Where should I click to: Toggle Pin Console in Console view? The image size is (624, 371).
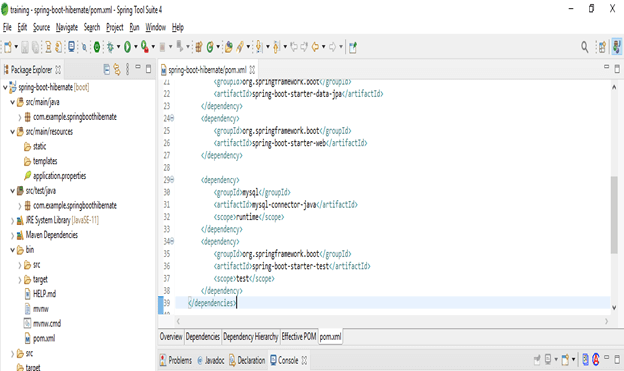pyautogui.click(x=537, y=360)
